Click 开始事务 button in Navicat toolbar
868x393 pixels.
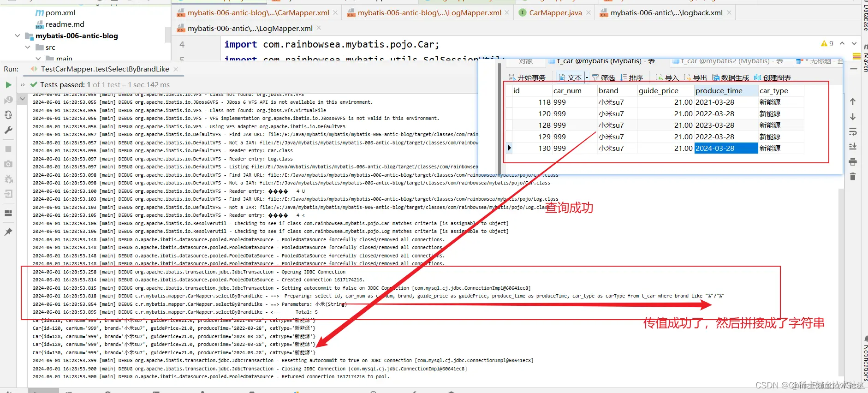click(527, 77)
